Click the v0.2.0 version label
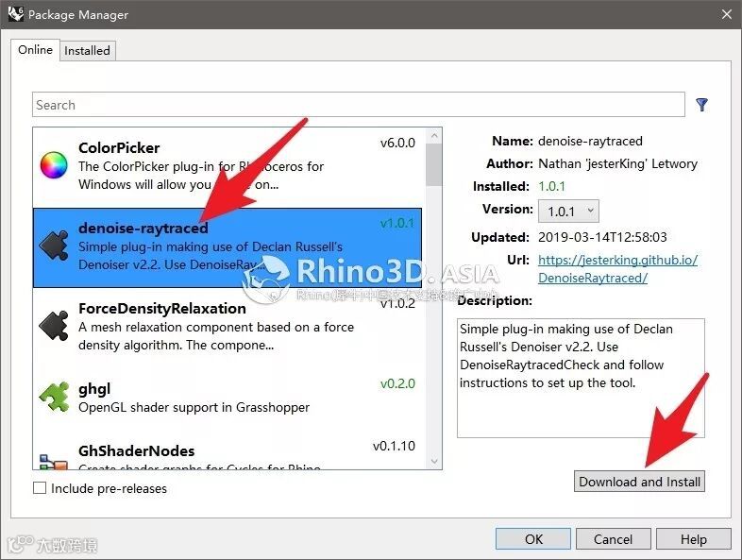The image size is (742, 560). pos(397,383)
